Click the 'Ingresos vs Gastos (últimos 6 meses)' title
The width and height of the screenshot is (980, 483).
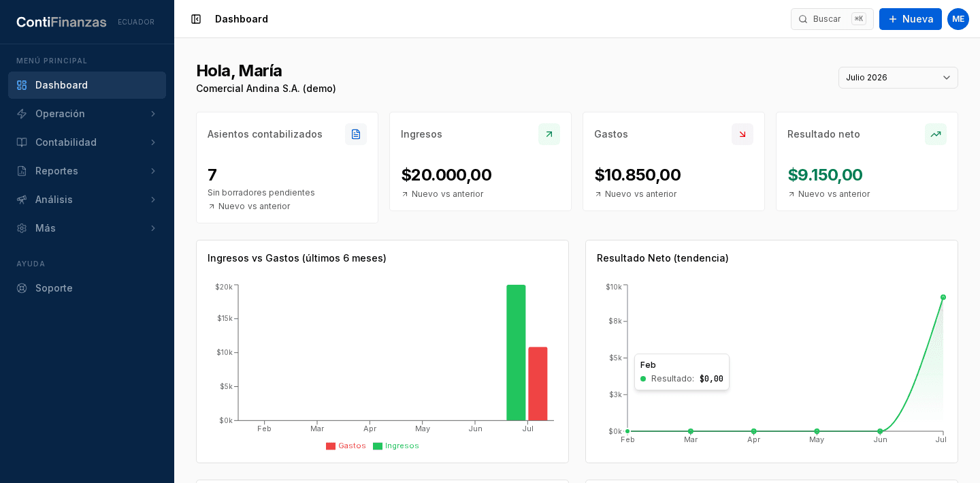tap(297, 258)
